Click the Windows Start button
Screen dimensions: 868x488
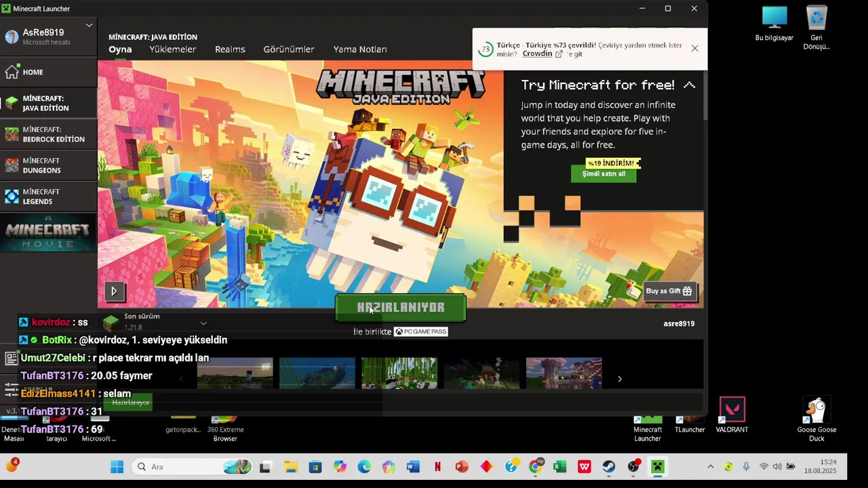(x=117, y=466)
